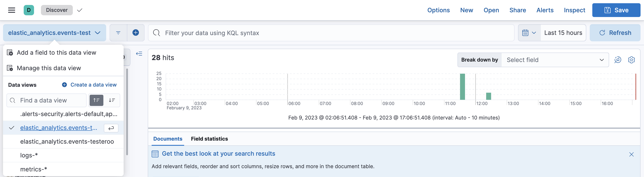The height and width of the screenshot is (177, 644).
Task: Save the current search
Action: click(x=616, y=10)
